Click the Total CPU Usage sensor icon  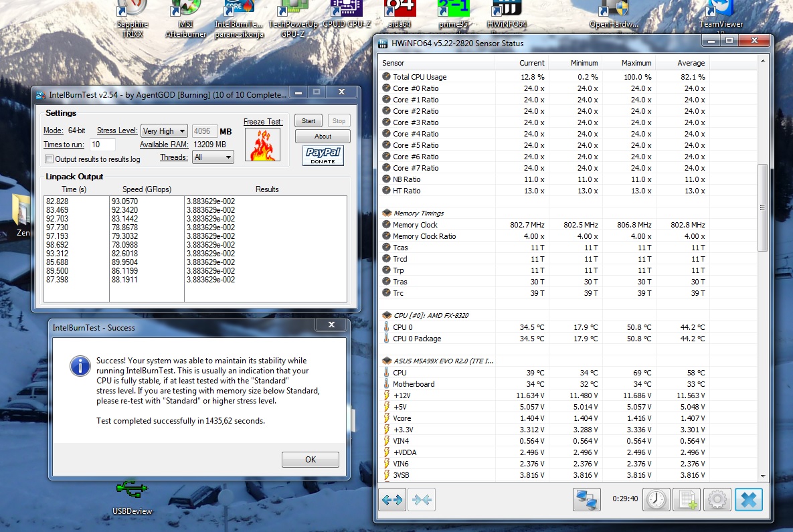(x=386, y=77)
